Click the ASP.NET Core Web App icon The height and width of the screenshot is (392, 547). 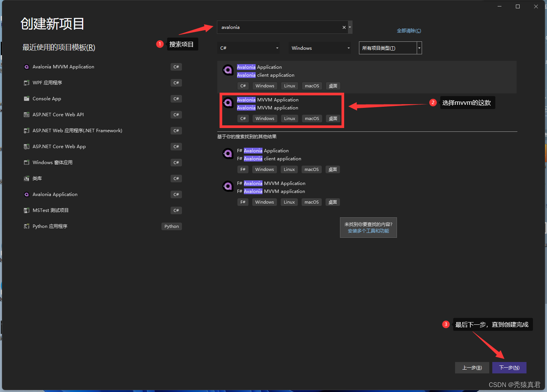pyautogui.click(x=27, y=147)
